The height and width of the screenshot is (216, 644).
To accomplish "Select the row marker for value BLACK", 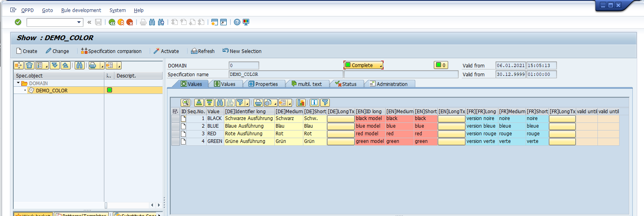I will [175, 118].
